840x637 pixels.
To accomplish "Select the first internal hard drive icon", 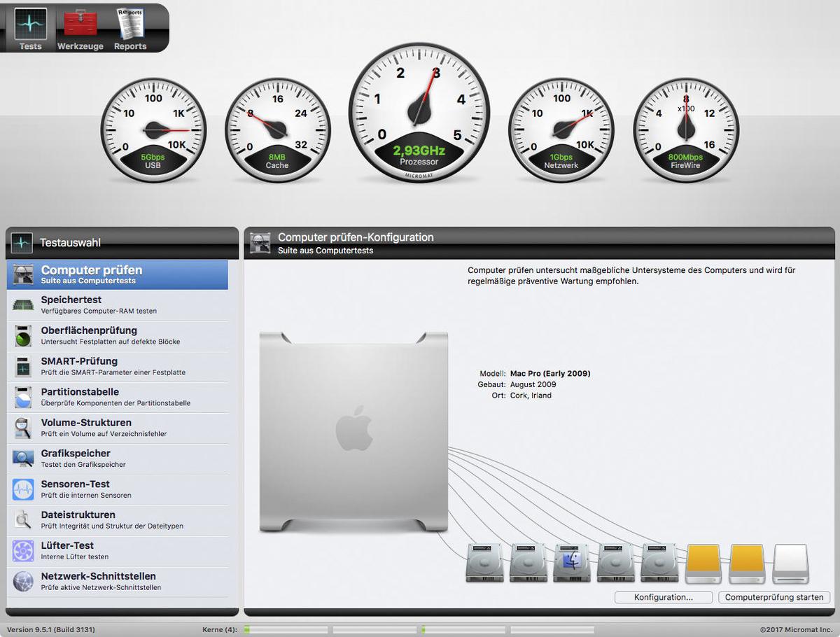I will [x=485, y=563].
